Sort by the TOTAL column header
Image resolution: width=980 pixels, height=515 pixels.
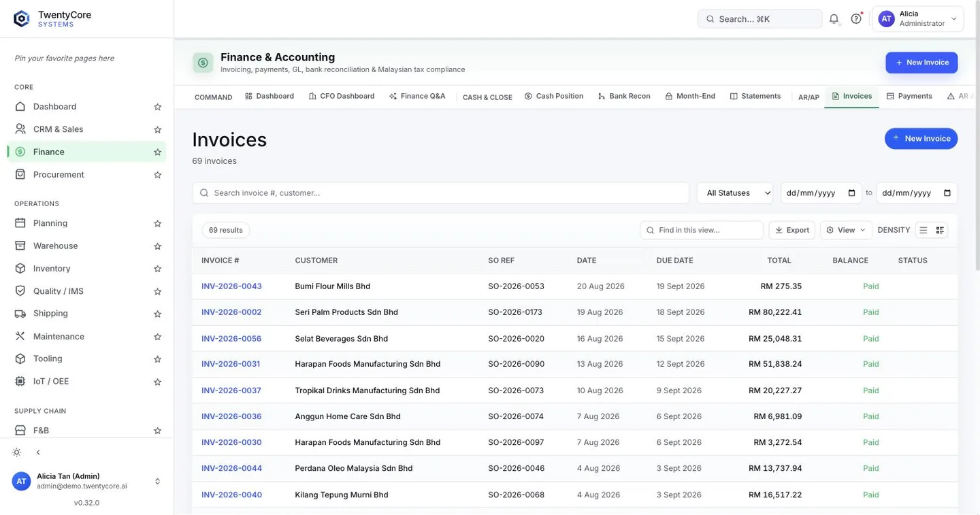tap(779, 261)
